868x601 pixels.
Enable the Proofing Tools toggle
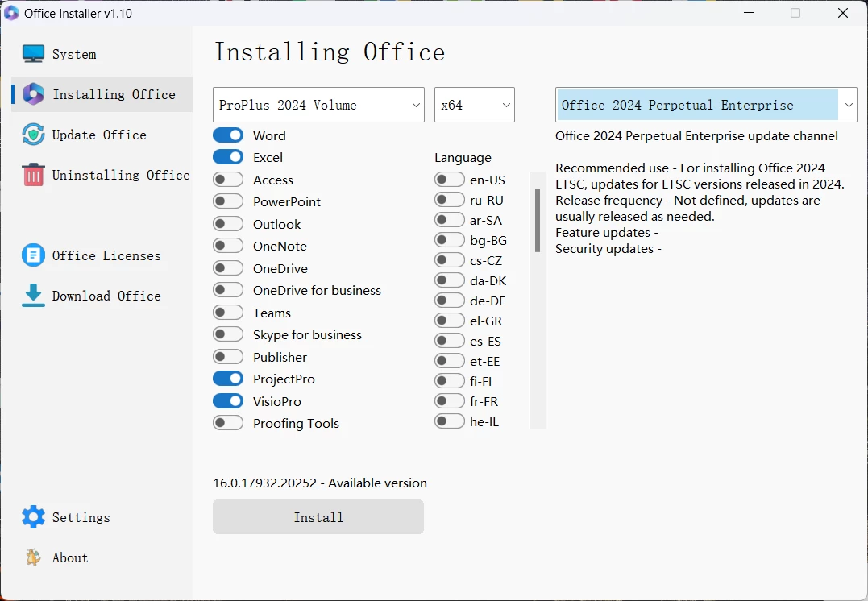click(x=228, y=423)
